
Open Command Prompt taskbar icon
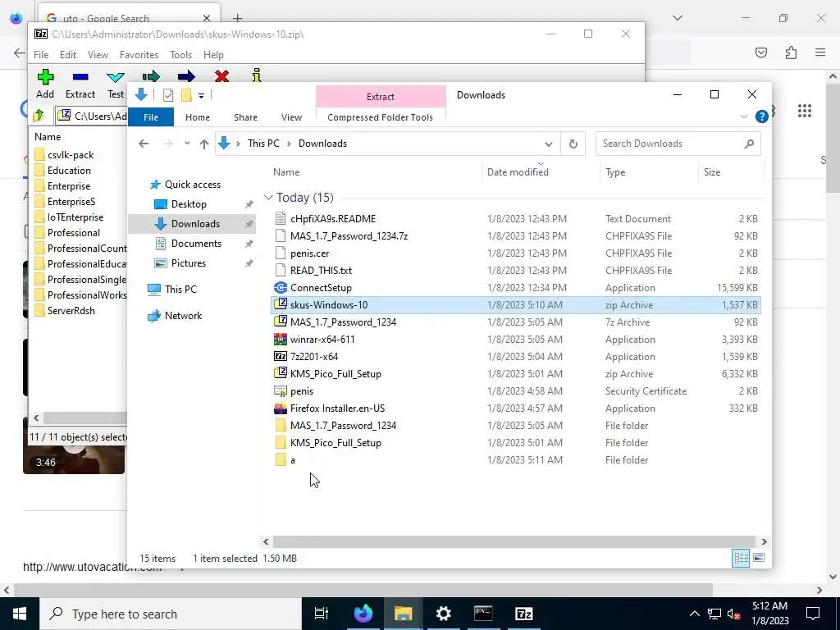pyautogui.click(x=483, y=614)
